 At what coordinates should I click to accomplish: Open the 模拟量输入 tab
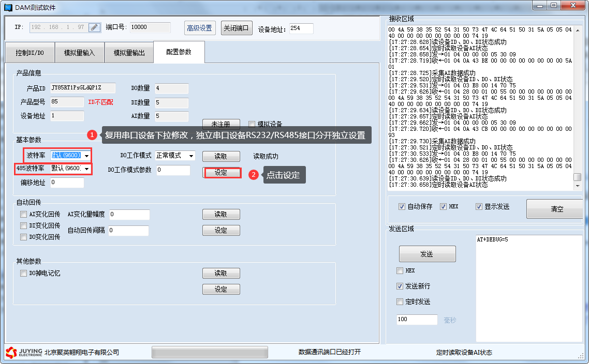(x=79, y=53)
